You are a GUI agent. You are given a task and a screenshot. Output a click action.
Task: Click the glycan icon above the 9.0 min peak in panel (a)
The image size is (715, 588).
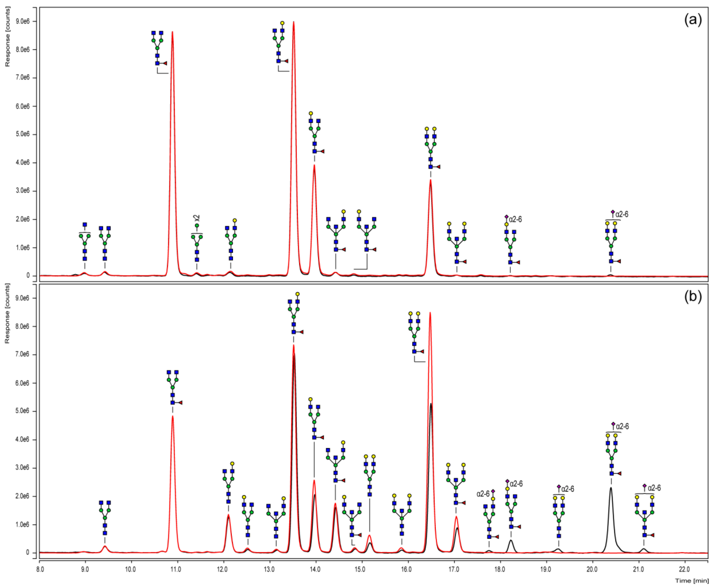[x=85, y=242]
